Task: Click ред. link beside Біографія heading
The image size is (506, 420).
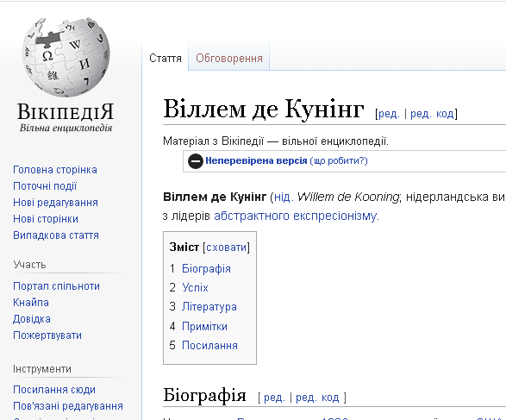Action: pos(274,398)
